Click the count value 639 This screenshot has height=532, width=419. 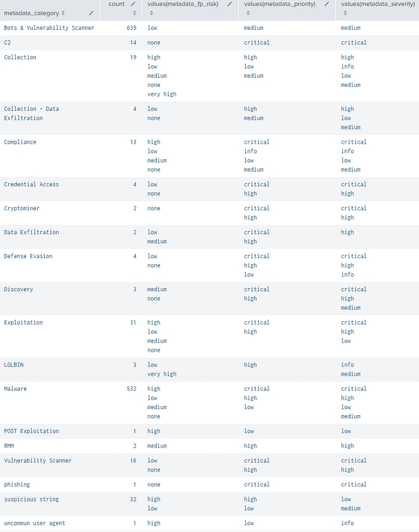(x=132, y=28)
